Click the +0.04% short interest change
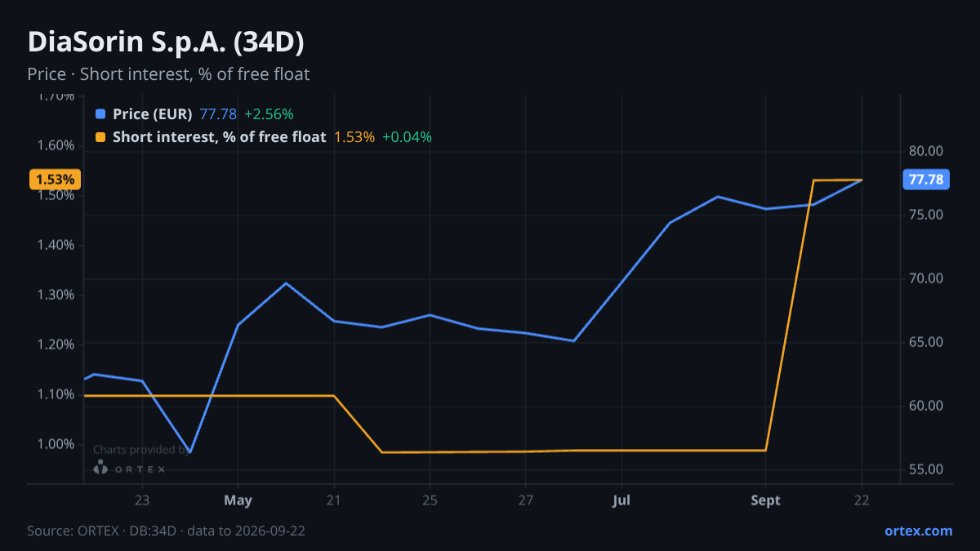The width and height of the screenshot is (980, 551). (x=407, y=137)
